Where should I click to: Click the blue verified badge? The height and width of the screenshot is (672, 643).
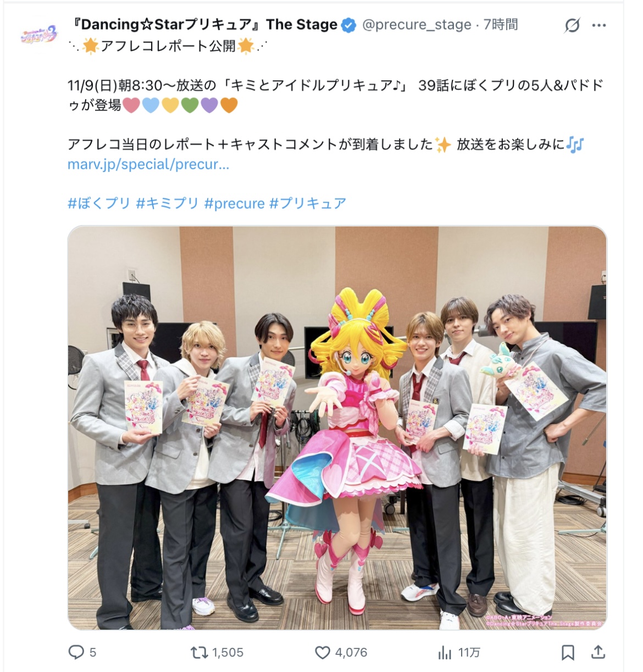click(x=348, y=25)
